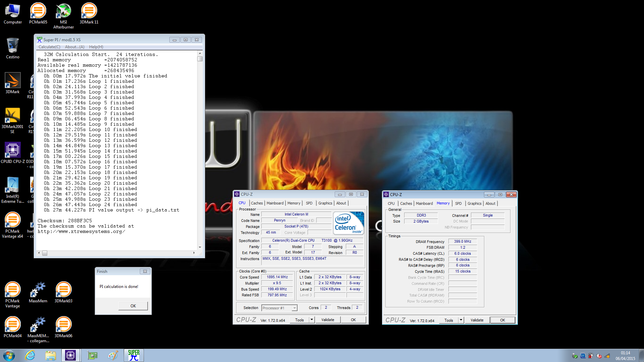Screen dimensions: 644x362
Task: Switch to Caches tab in left CPU-Z
Action: pos(257,203)
